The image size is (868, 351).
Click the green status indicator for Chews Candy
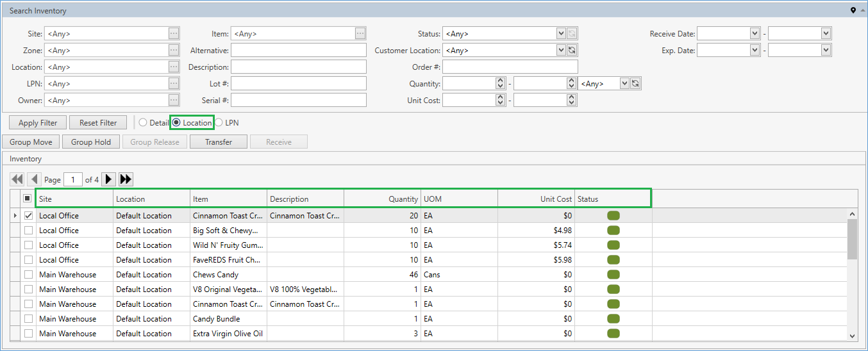[613, 275]
